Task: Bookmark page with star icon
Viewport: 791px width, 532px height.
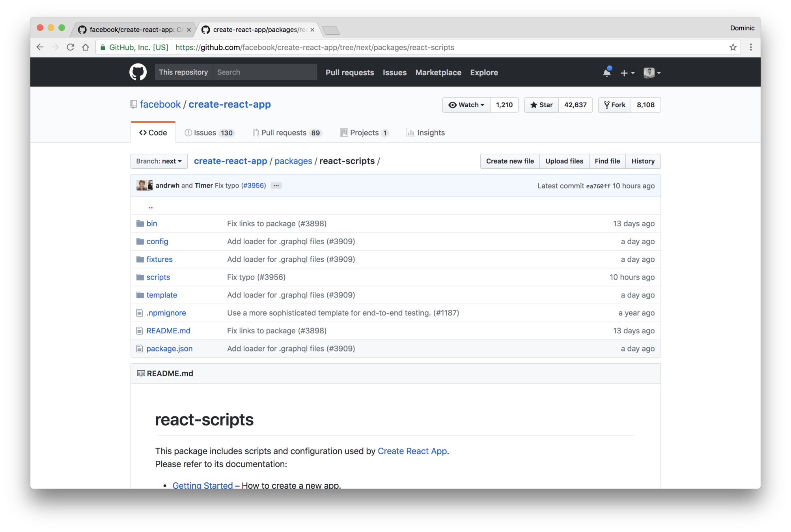Action: pyautogui.click(x=733, y=47)
